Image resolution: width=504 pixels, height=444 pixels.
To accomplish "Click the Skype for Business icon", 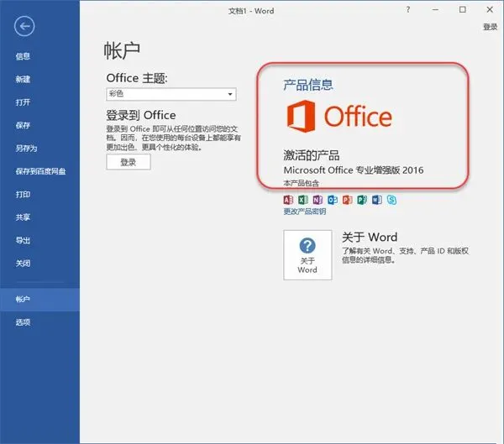I will point(391,200).
